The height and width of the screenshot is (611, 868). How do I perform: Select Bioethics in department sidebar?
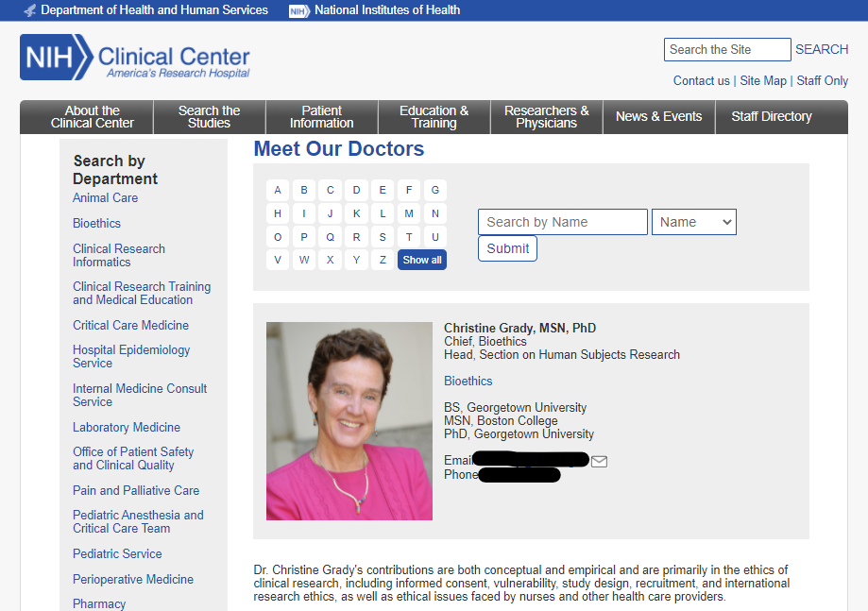coord(96,223)
